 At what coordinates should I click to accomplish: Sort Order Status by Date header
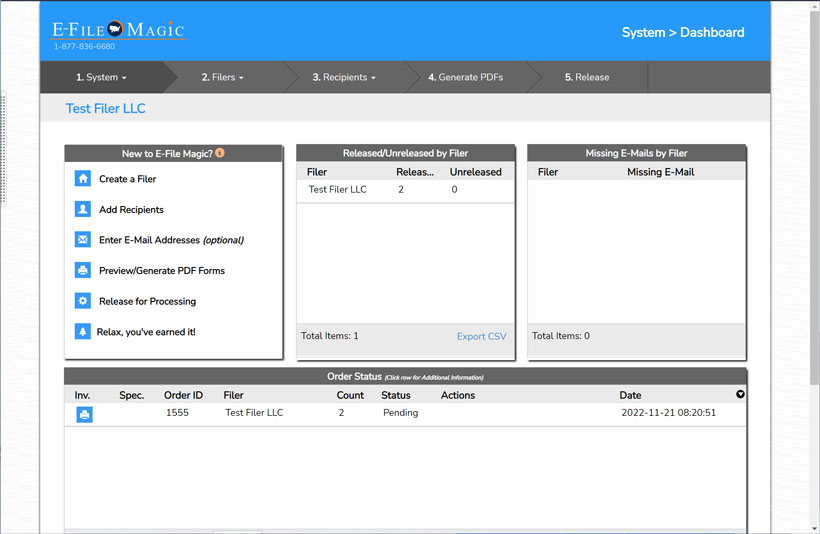point(630,395)
